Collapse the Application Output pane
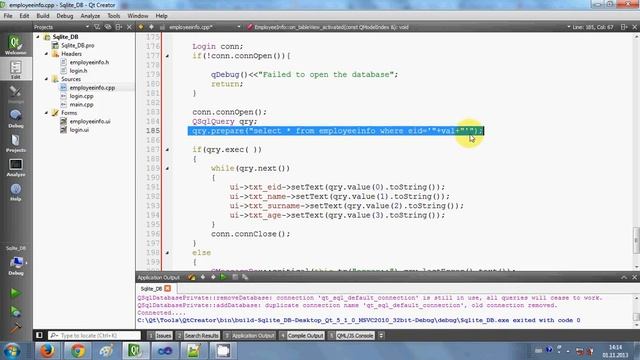The width and height of the screenshot is (640, 360). point(624,277)
